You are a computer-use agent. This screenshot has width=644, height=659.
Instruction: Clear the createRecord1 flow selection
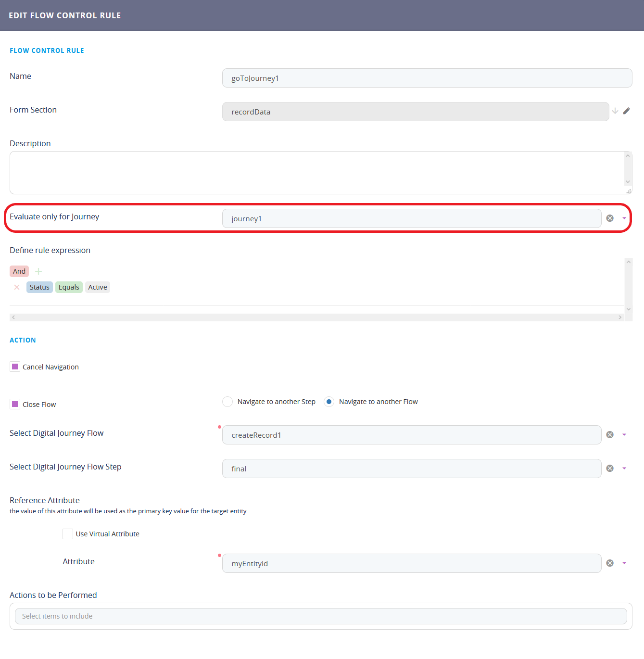click(610, 435)
